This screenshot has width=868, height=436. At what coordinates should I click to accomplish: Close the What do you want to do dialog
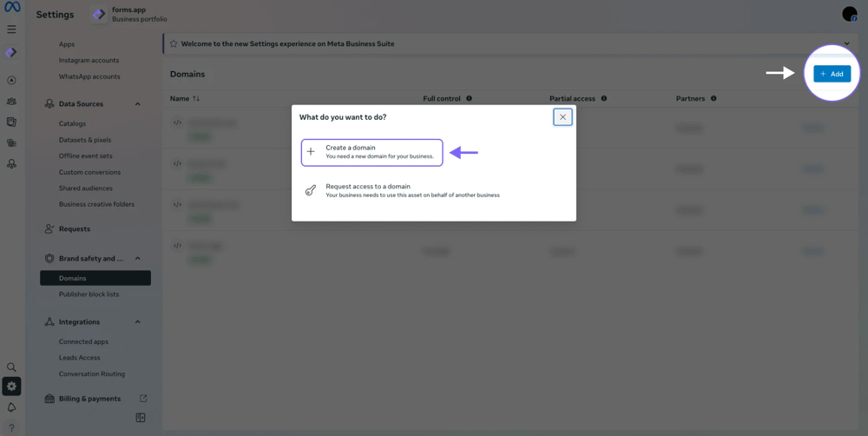coord(562,117)
